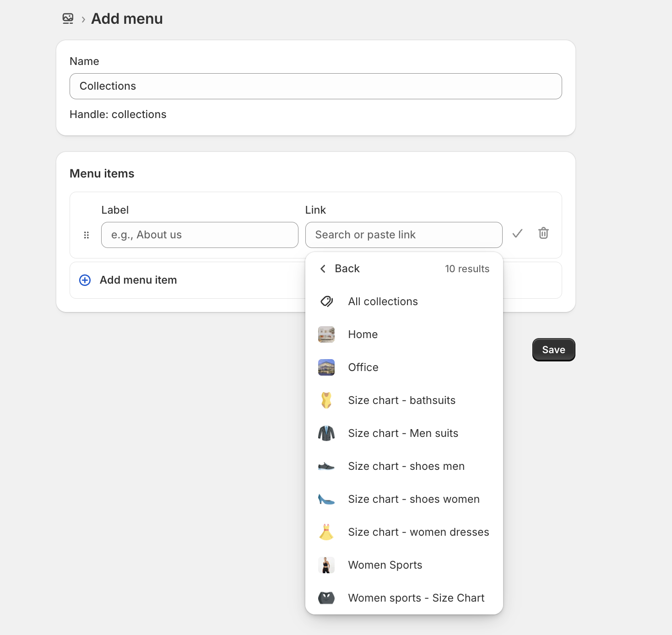
Task: Click the Back chevron arrow in dropdown
Action: pos(323,269)
